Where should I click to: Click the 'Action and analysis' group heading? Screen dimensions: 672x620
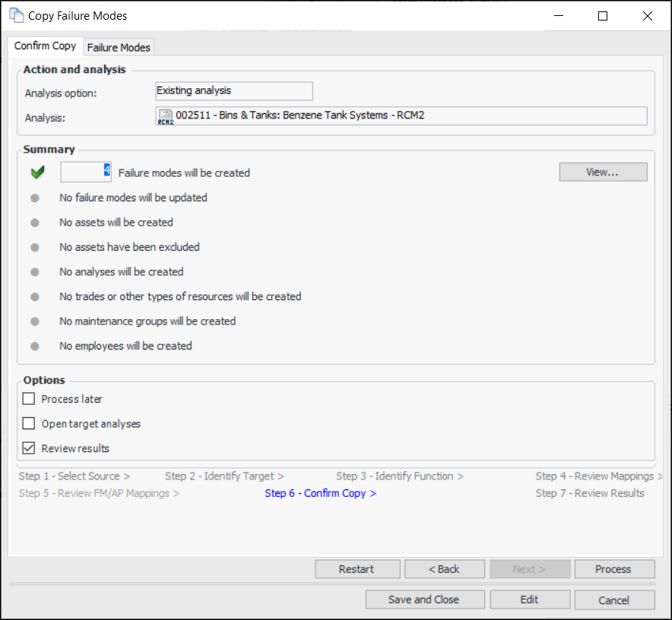click(74, 69)
